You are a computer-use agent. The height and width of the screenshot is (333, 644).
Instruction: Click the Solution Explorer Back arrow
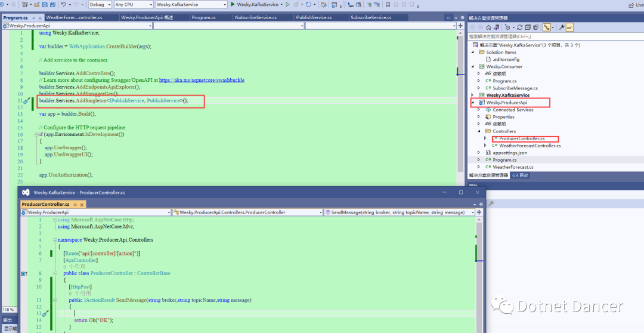click(x=473, y=27)
